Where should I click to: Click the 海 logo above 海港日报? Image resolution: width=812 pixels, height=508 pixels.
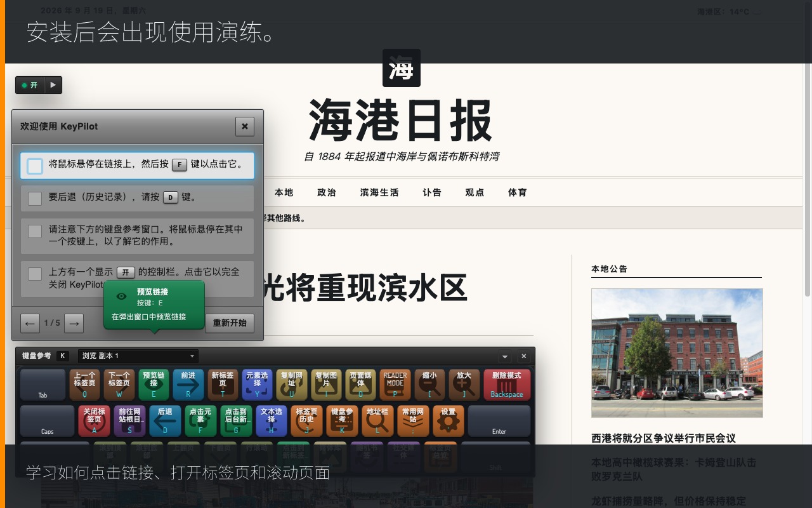coord(402,68)
